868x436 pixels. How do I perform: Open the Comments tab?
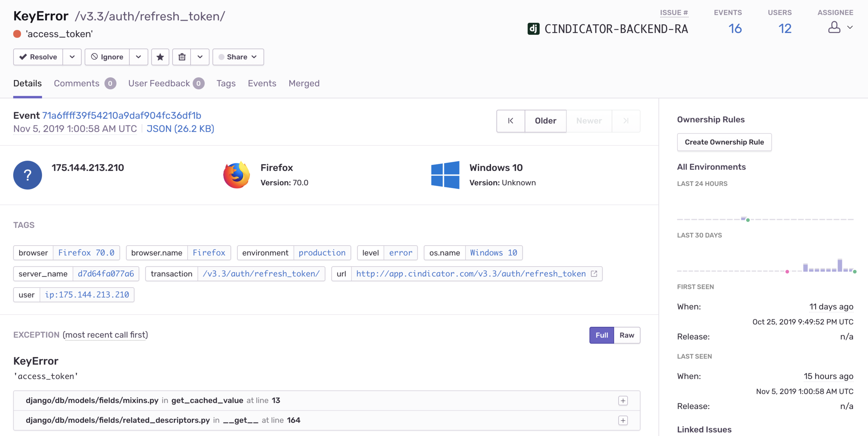point(77,83)
